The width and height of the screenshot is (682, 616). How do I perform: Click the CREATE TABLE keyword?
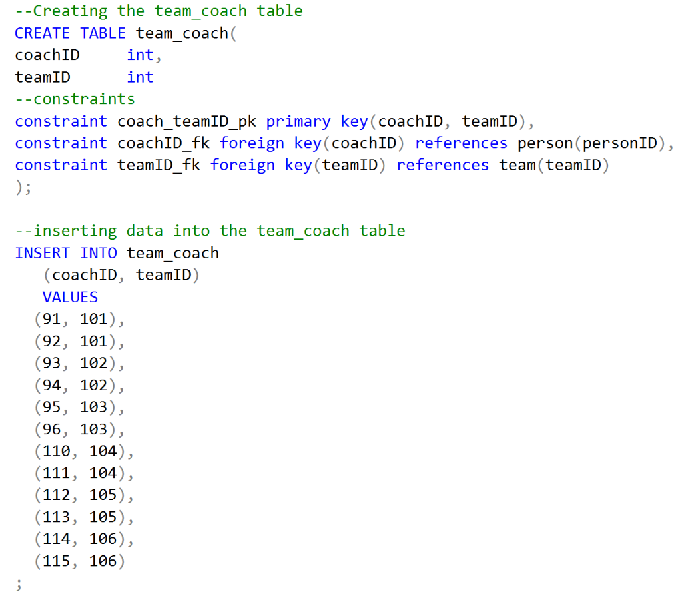(69, 33)
